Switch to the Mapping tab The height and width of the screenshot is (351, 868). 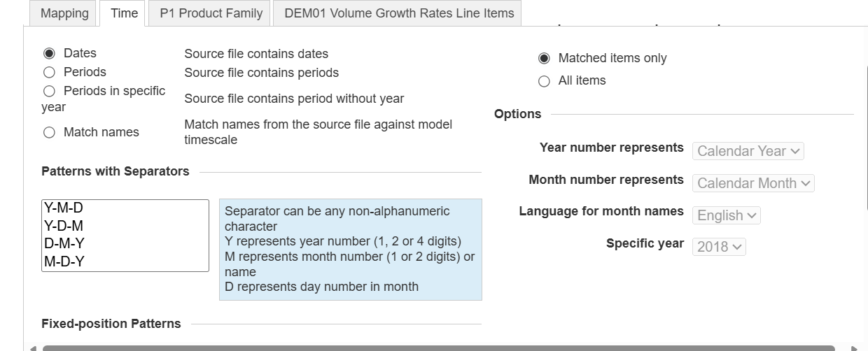point(64,13)
